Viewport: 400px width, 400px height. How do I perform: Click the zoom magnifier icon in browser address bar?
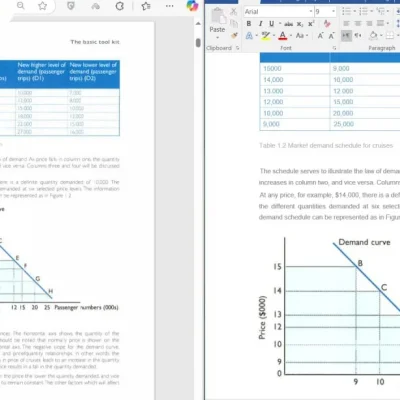(21, 6)
